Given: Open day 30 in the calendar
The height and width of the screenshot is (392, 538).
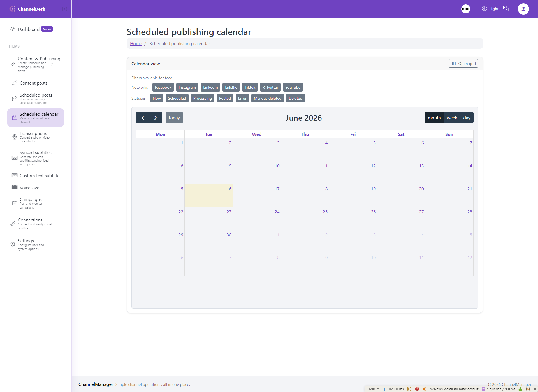Looking at the screenshot, I should [x=229, y=235].
